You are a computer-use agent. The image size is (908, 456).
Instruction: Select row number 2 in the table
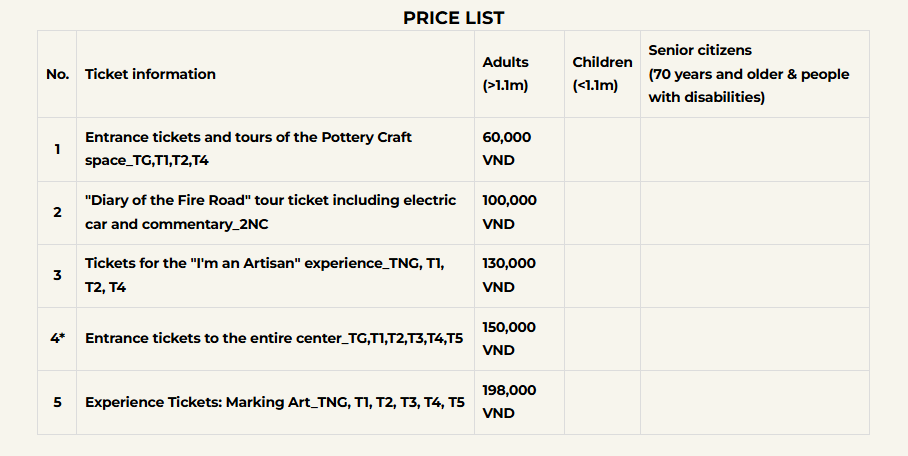click(x=57, y=212)
